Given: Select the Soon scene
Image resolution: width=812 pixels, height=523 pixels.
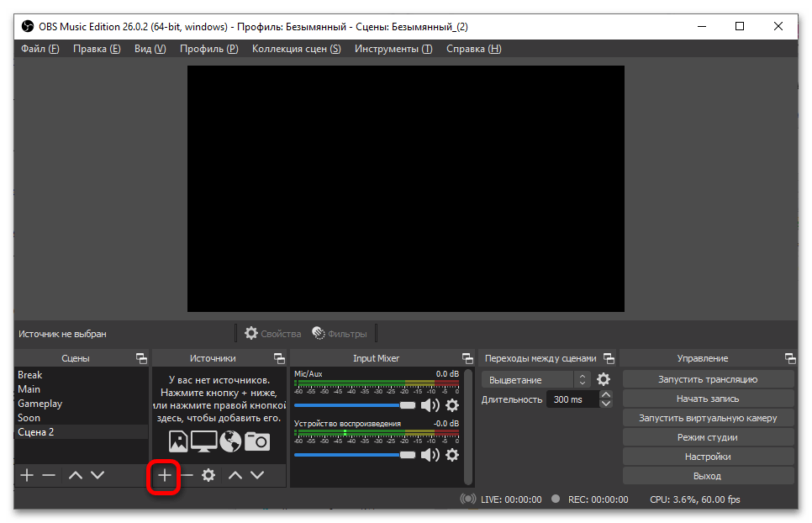Looking at the screenshot, I should coord(82,417).
